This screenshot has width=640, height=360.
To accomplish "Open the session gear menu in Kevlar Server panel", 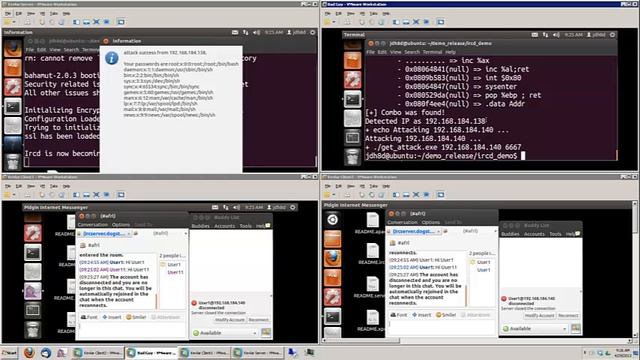I will [313, 32].
